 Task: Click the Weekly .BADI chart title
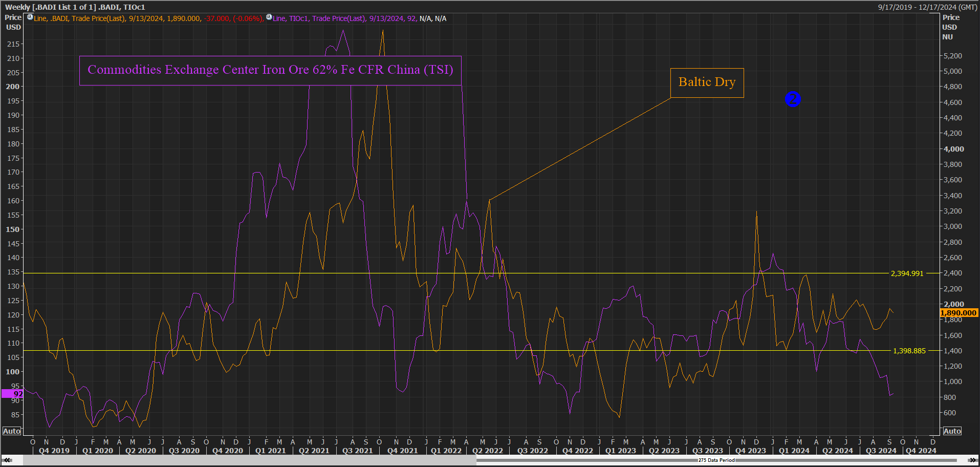point(75,7)
